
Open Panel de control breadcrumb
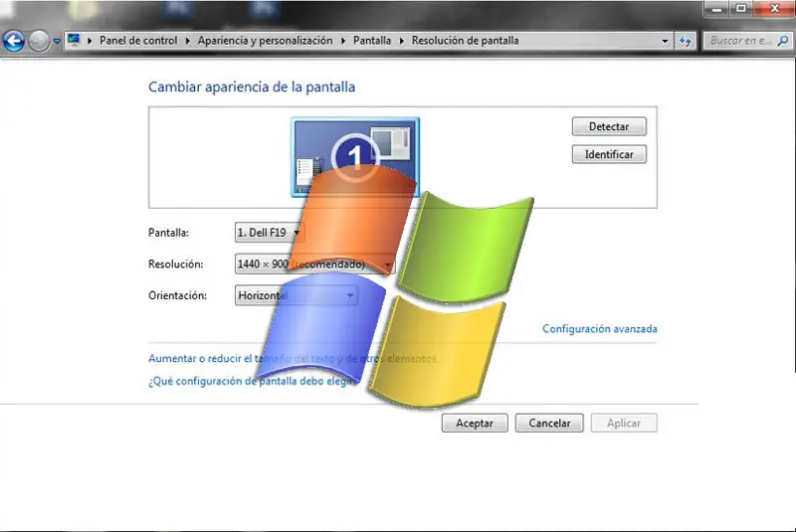(x=138, y=41)
